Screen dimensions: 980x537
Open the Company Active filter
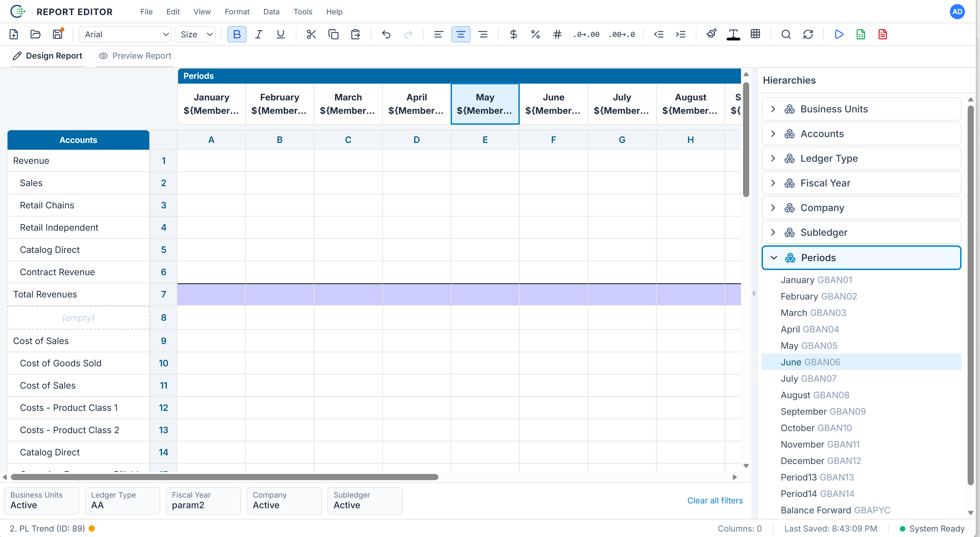[x=284, y=500]
